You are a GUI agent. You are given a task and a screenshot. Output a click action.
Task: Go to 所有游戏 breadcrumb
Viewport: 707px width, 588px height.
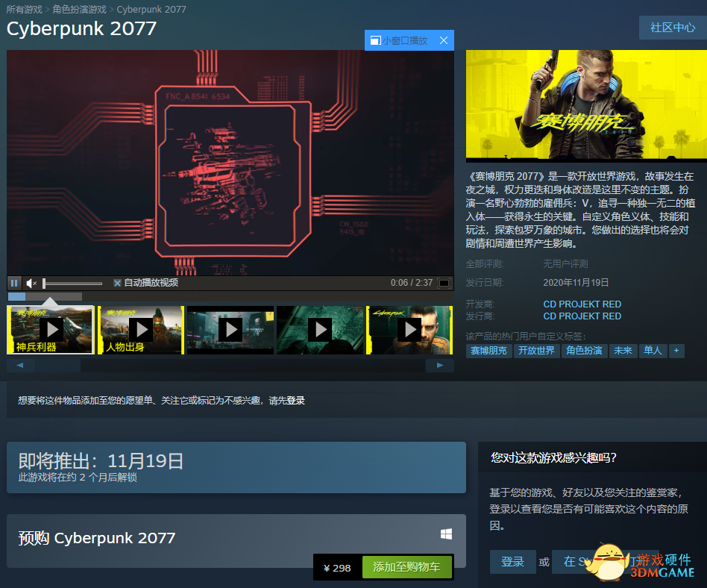coord(25,10)
